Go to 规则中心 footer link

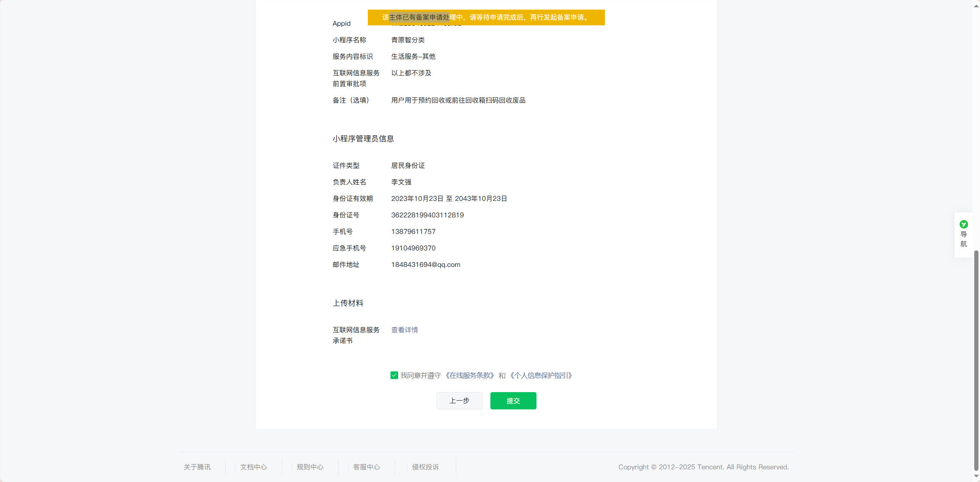(310, 467)
